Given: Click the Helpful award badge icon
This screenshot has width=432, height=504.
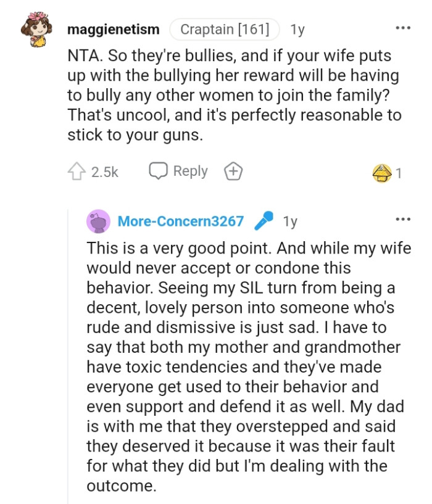Looking at the screenshot, I should [x=384, y=171].
